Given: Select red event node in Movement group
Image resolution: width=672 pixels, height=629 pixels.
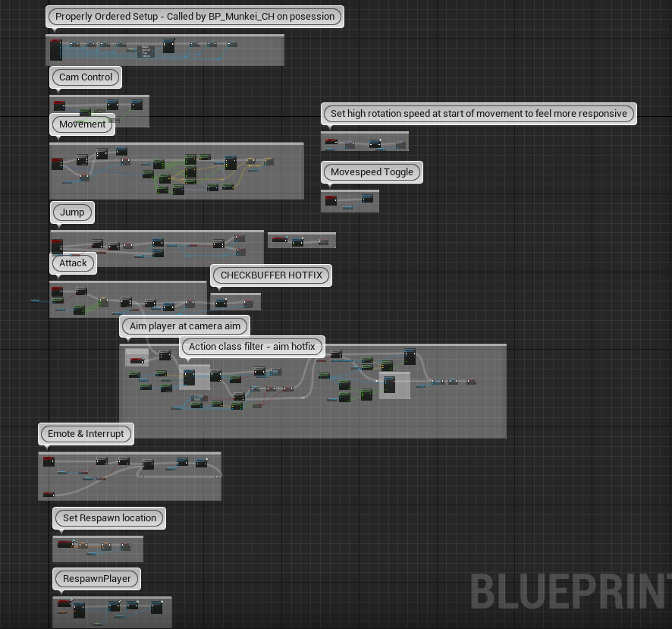Looking at the screenshot, I should tap(57, 163).
